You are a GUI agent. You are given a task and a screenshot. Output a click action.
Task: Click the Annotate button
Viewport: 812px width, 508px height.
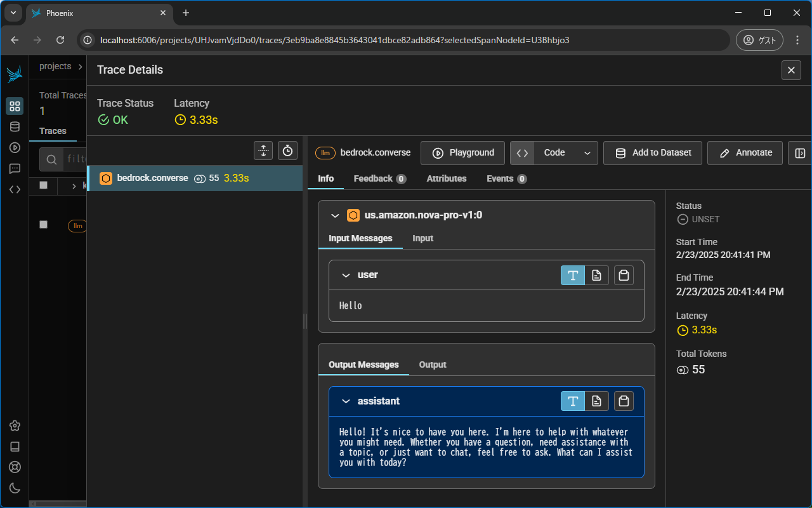tap(745, 153)
